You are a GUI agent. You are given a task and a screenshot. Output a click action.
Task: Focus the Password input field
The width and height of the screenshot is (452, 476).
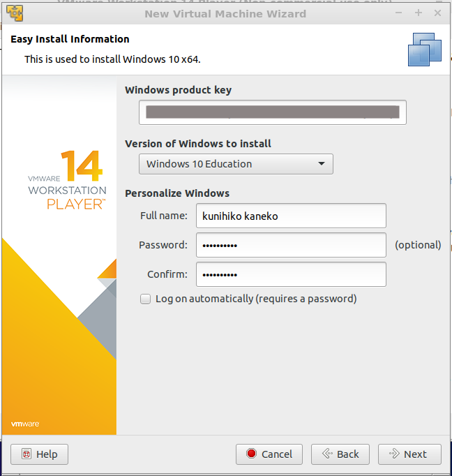pos(291,245)
